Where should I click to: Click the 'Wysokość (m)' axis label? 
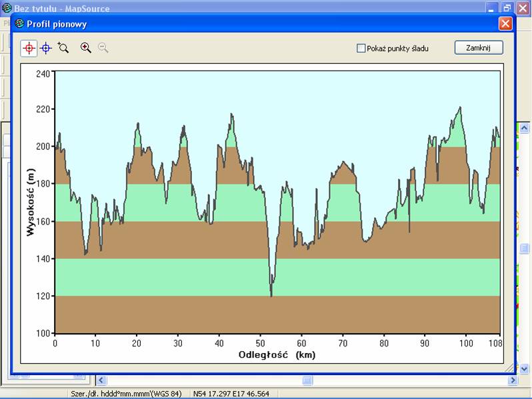31,202
